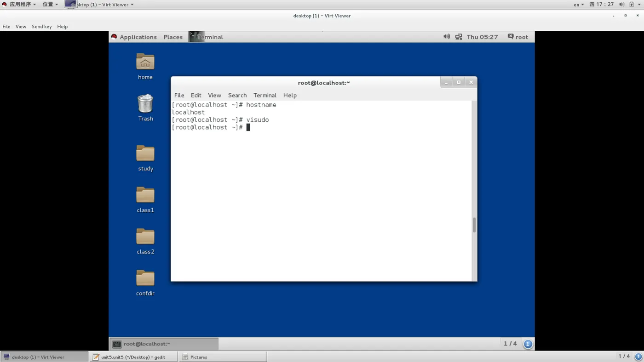Select the study folder icon
The width and height of the screenshot is (644, 362).
click(x=145, y=153)
